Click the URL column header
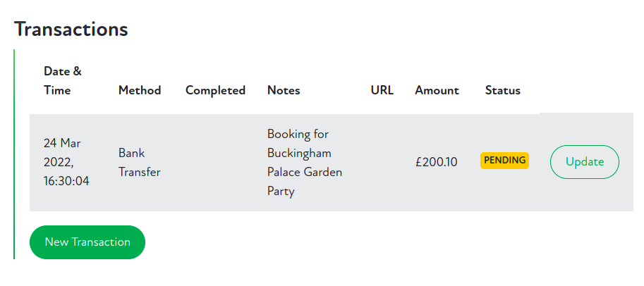The height and width of the screenshot is (286, 644). click(382, 90)
